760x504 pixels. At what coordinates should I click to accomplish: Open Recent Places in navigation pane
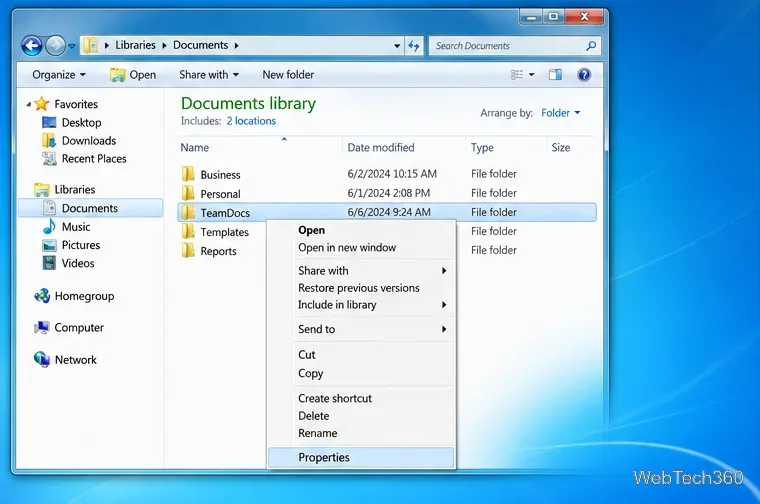tap(94, 158)
